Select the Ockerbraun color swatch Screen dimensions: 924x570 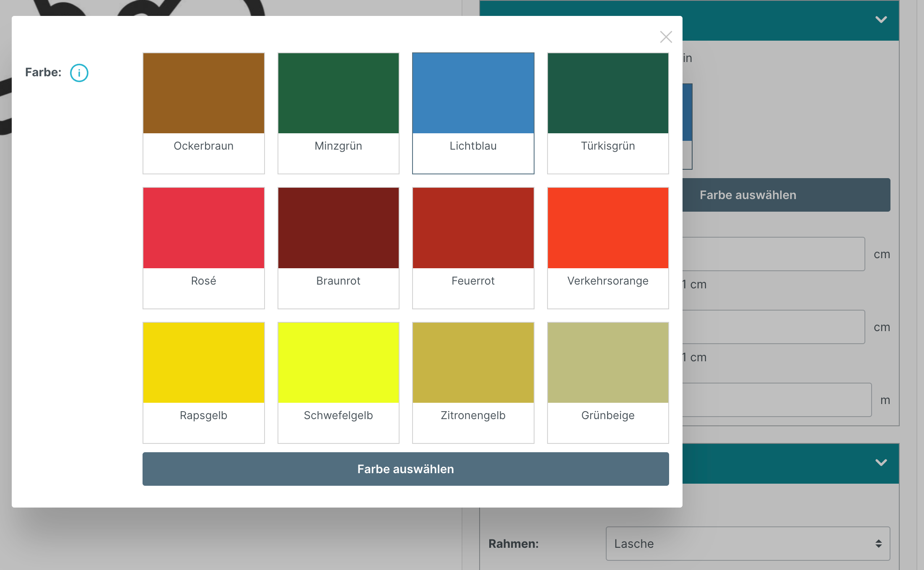coord(203,113)
